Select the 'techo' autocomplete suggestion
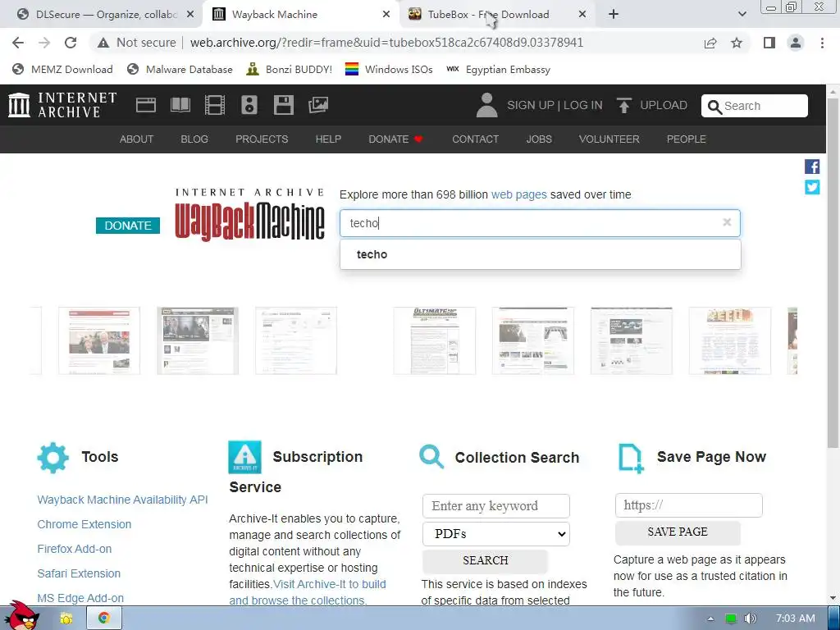Viewport: 840px width, 630px height. [x=540, y=254]
